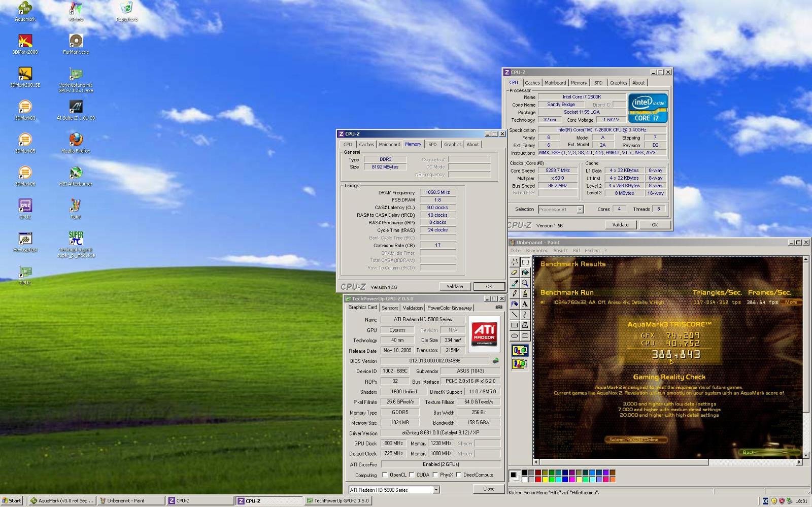The image size is (812, 507).
Task: Open the Farben menu in Paint
Action: coord(592,251)
